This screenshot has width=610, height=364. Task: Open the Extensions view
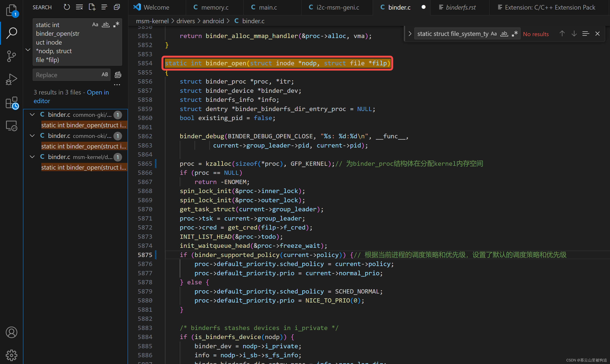pos(11,103)
